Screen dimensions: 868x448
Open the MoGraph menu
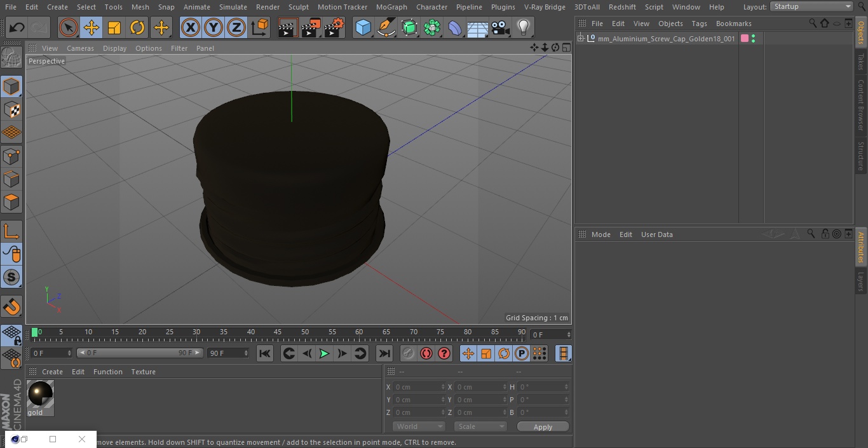[391, 7]
